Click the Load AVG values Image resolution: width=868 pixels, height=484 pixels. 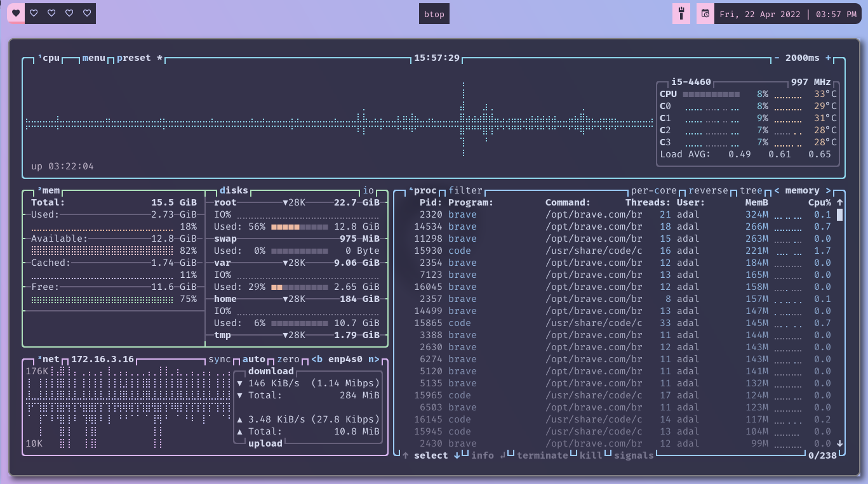pos(780,154)
